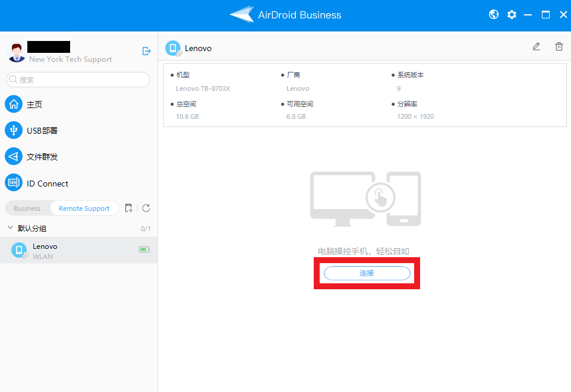This screenshot has height=392, width=571.
Task: Edit the Lenovo device name
Action: (x=537, y=46)
